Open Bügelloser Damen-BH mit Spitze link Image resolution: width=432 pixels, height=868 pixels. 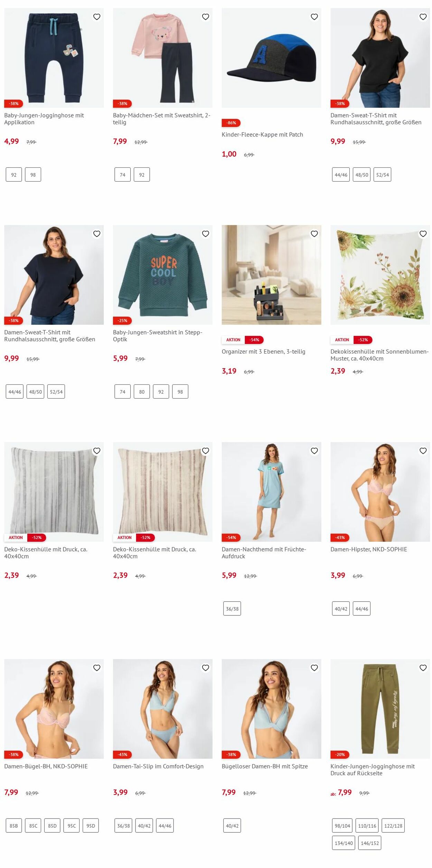(x=264, y=766)
